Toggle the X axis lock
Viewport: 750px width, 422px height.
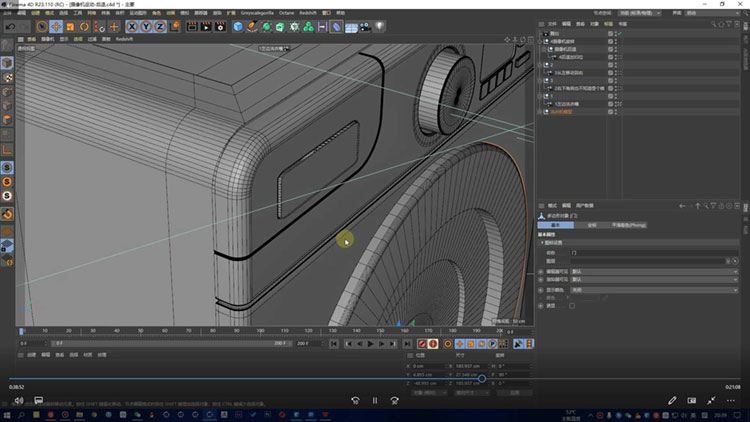coord(132,26)
